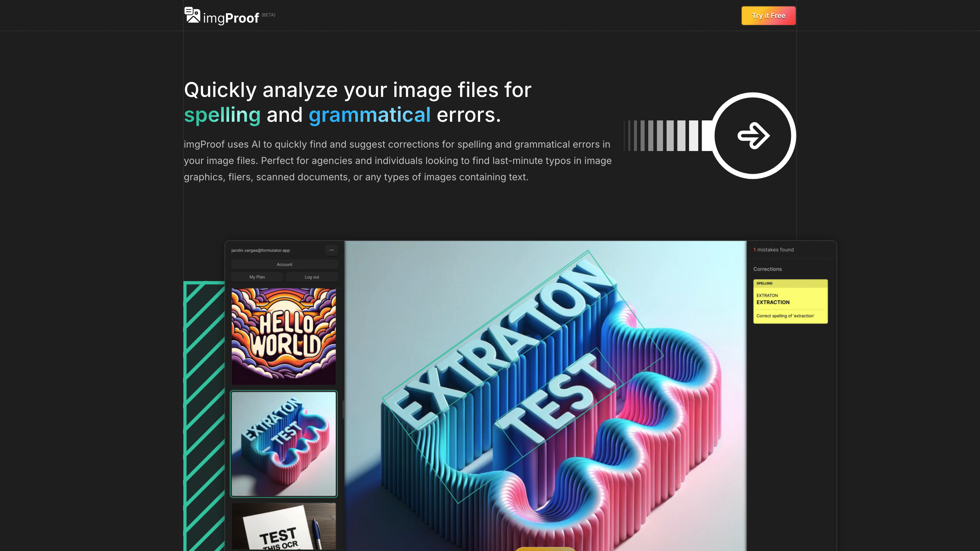Click the jarolin.vargas email address label

coord(261,250)
